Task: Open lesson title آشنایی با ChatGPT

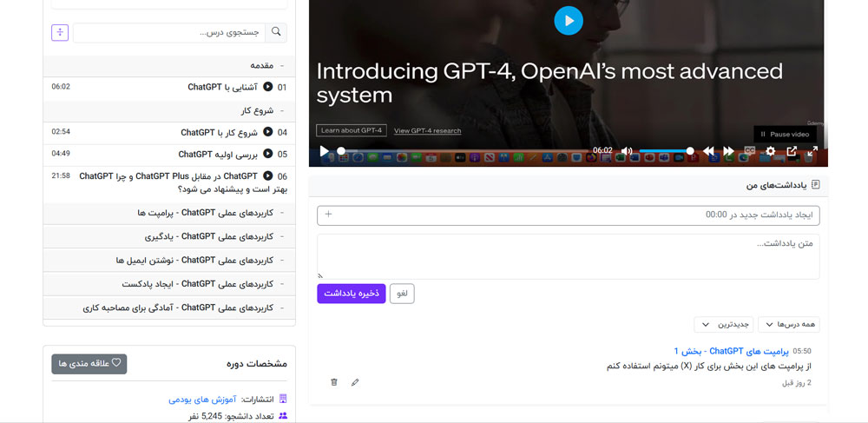Action: (x=222, y=87)
